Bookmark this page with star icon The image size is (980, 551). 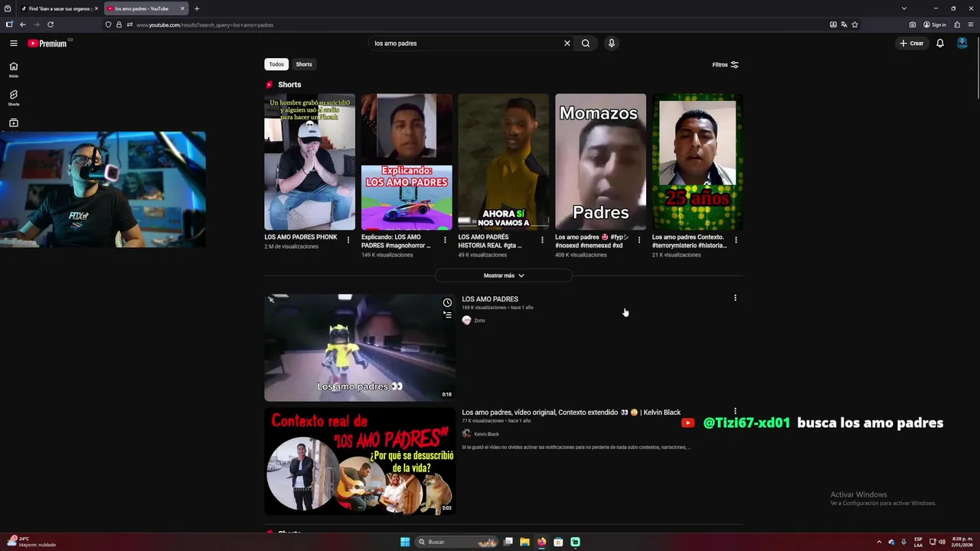(x=855, y=24)
